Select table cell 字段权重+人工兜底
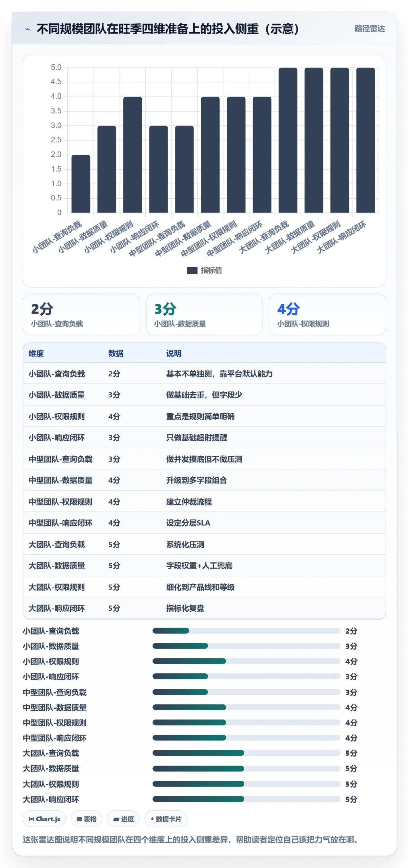The image size is (409, 868). click(199, 566)
